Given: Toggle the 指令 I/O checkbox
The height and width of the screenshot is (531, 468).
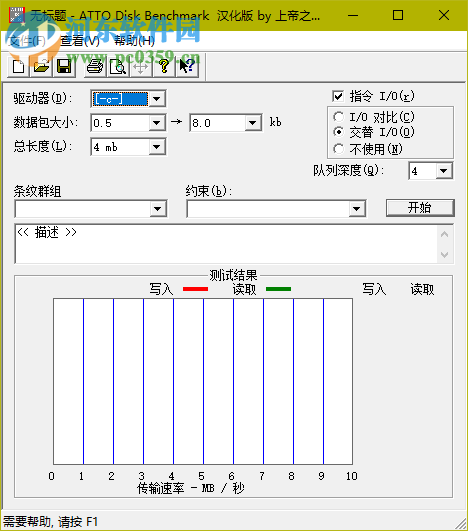Looking at the screenshot, I should (338, 97).
